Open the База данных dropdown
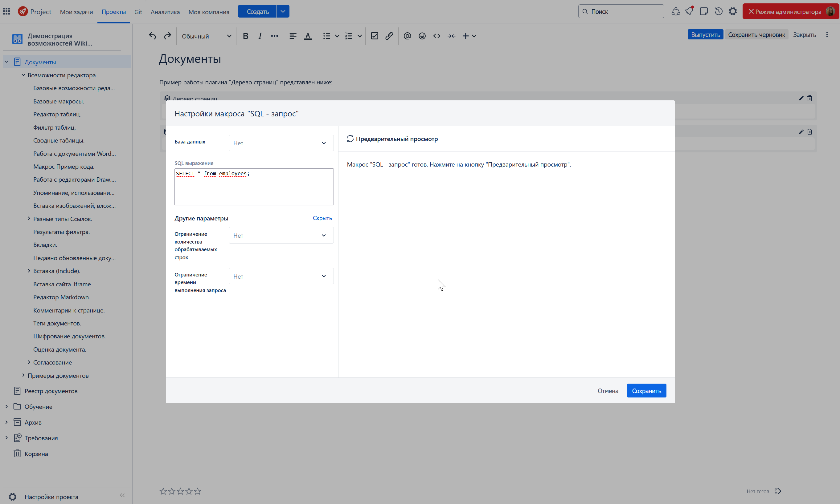 click(x=281, y=143)
